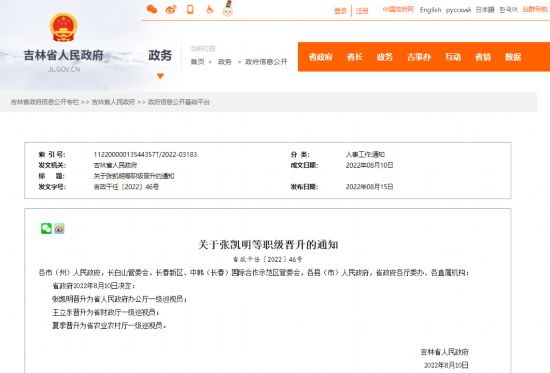This screenshot has height=373, width=550.
Task: Go to 政府信息公开 breadcrumb link
Action: pos(266,62)
